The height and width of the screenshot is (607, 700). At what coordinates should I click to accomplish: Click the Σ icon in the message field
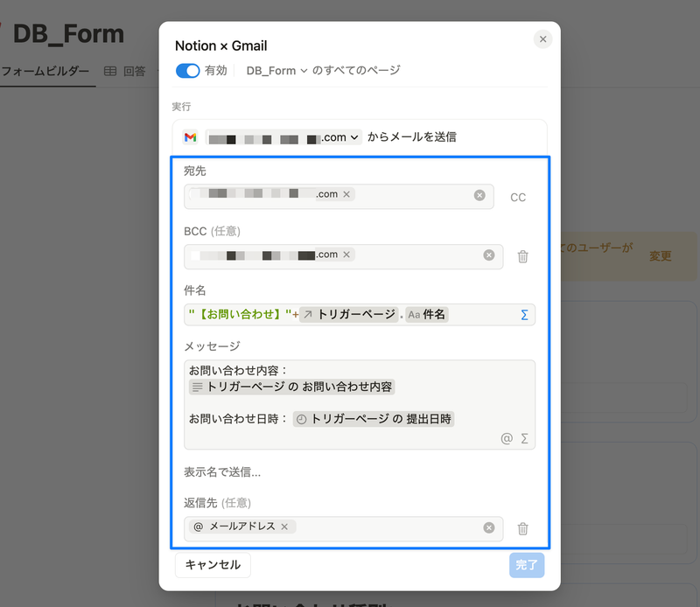tap(525, 437)
